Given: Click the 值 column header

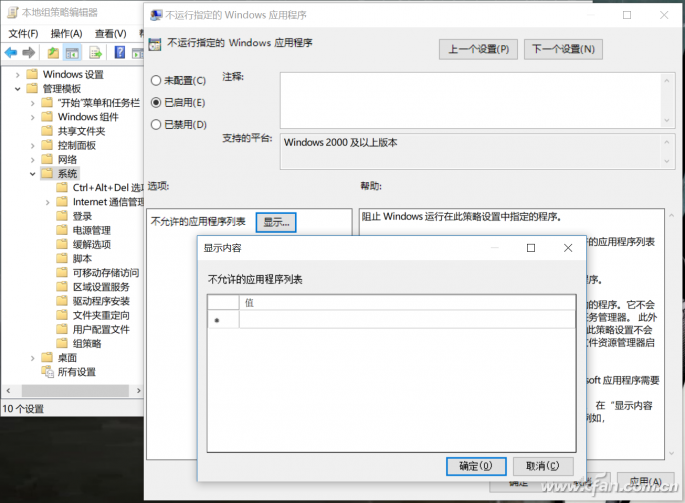Looking at the screenshot, I should (407, 302).
